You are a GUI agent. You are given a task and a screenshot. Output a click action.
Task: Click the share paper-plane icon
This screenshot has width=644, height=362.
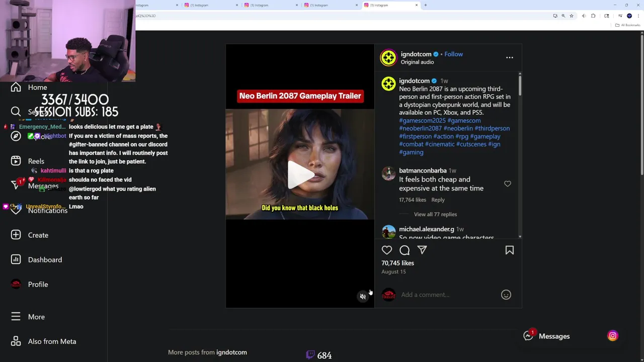[422, 250]
